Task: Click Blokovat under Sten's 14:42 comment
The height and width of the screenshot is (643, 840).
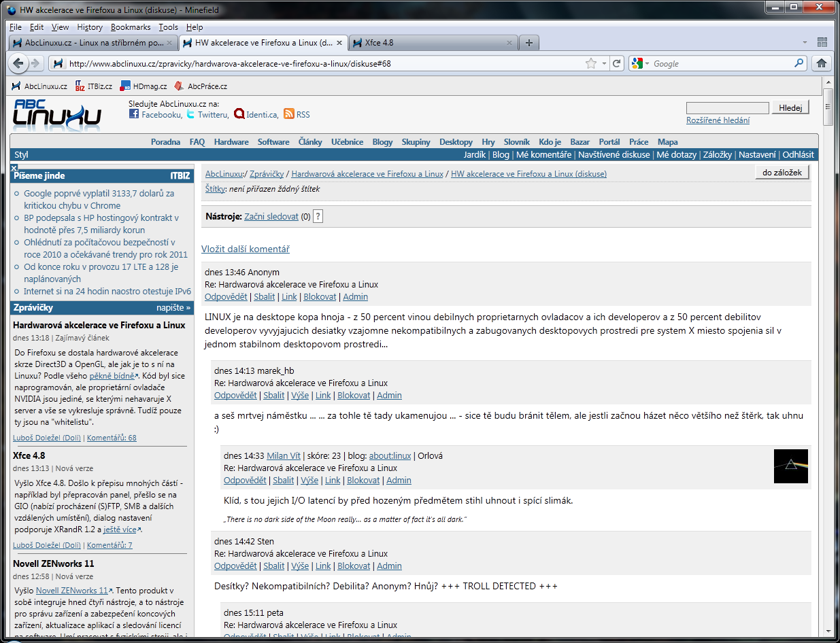Action: [x=354, y=566]
